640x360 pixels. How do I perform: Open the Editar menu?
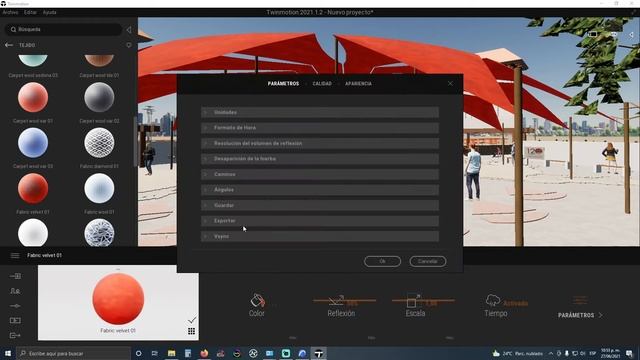30,12
